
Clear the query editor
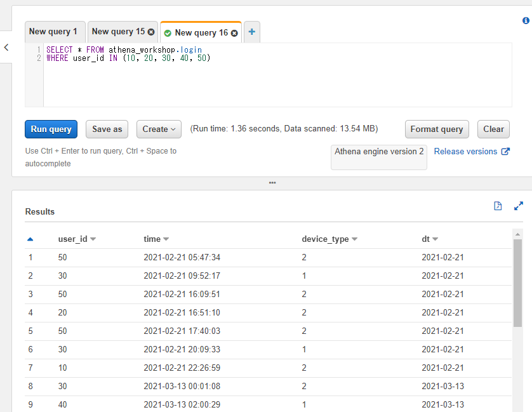point(493,130)
